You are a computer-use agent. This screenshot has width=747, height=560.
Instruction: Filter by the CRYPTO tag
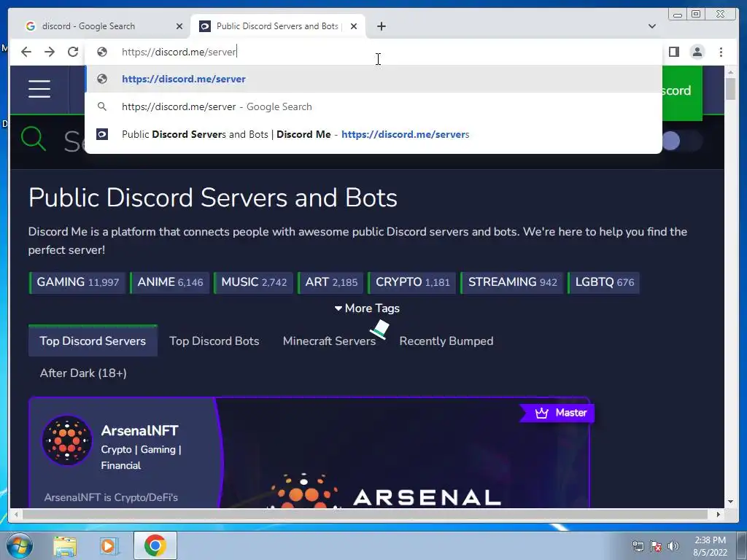coord(412,282)
